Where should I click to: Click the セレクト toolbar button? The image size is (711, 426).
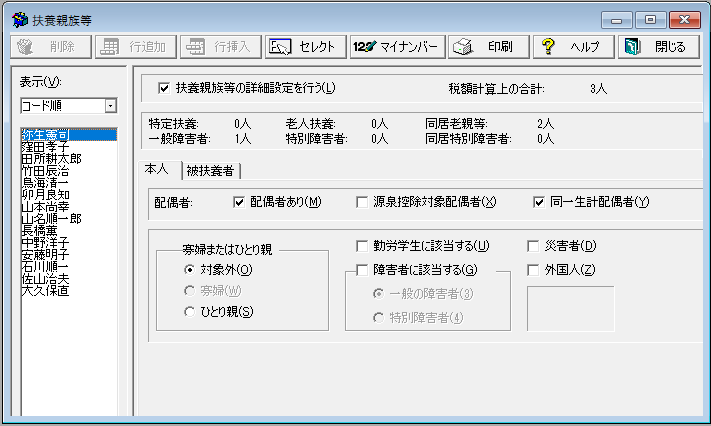305,47
